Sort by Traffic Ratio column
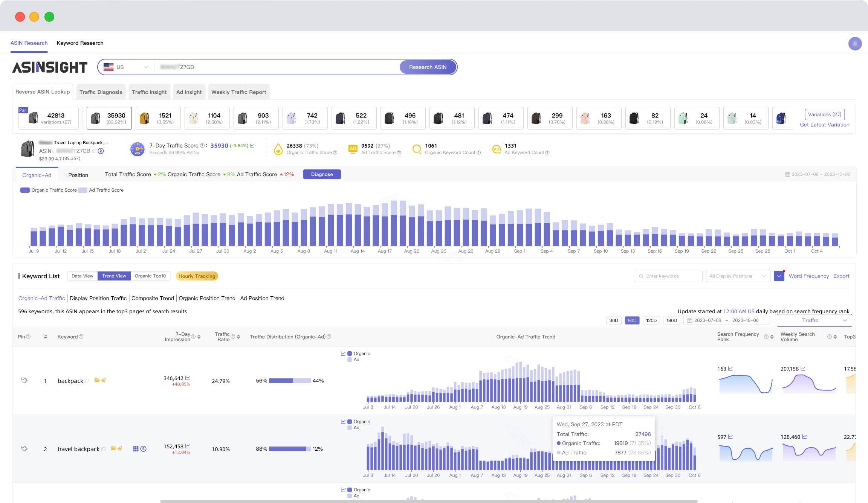Viewport: 868px width, 503px height. tap(238, 337)
